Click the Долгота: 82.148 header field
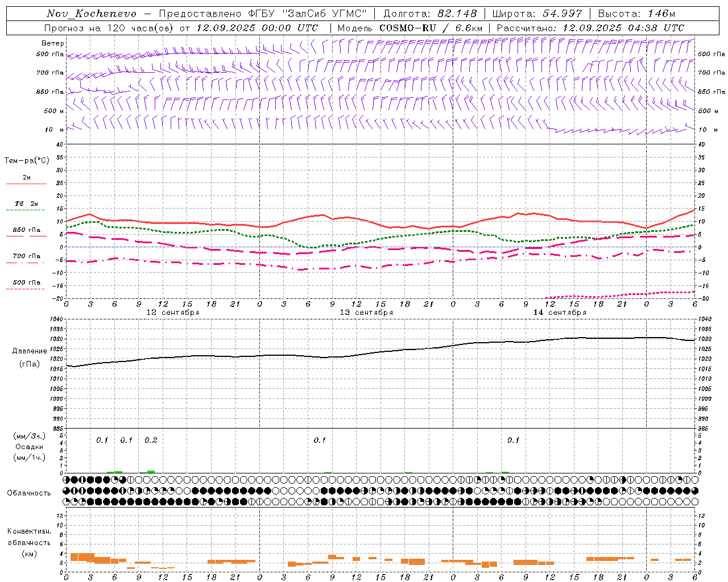Viewport: 728px width, 582px height. (x=430, y=14)
